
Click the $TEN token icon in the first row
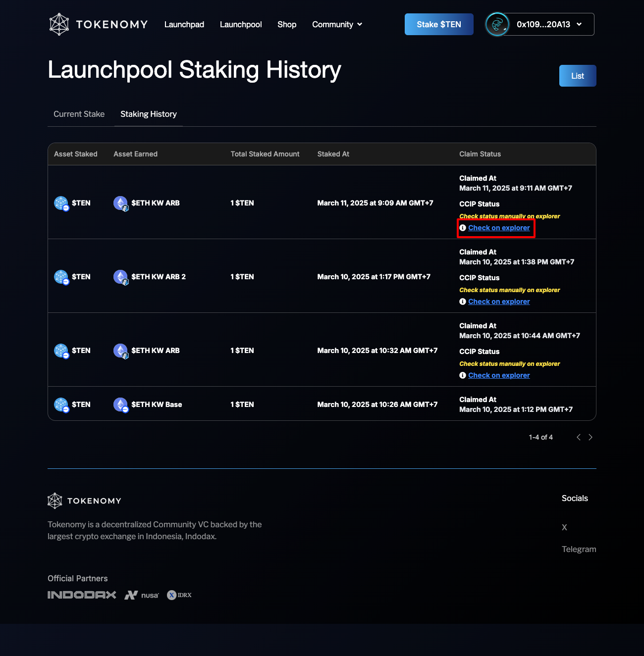click(61, 203)
